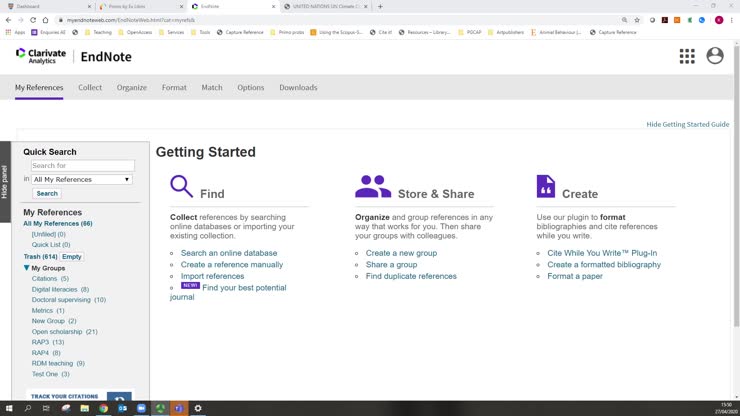
Task: Open the Match tab
Action: click(x=212, y=87)
